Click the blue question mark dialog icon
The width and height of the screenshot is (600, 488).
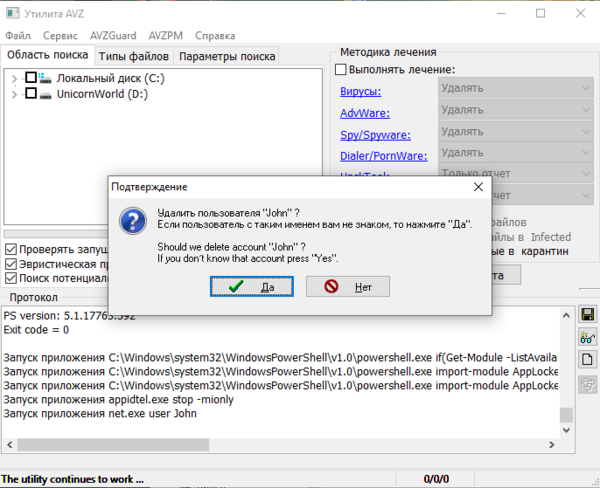[133, 221]
